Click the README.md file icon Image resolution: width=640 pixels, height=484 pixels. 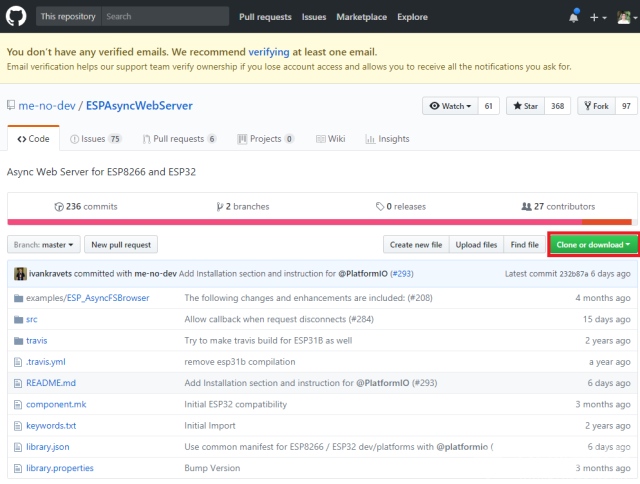[x=18, y=383]
